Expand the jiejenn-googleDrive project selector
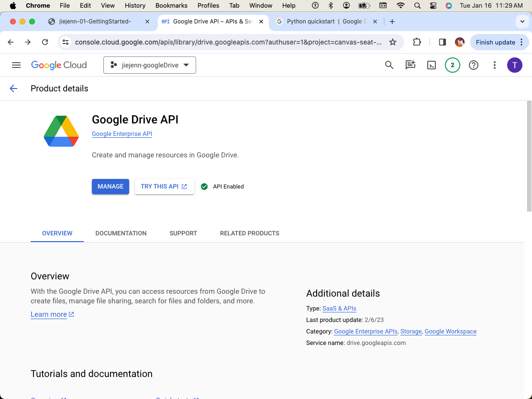 pos(150,65)
